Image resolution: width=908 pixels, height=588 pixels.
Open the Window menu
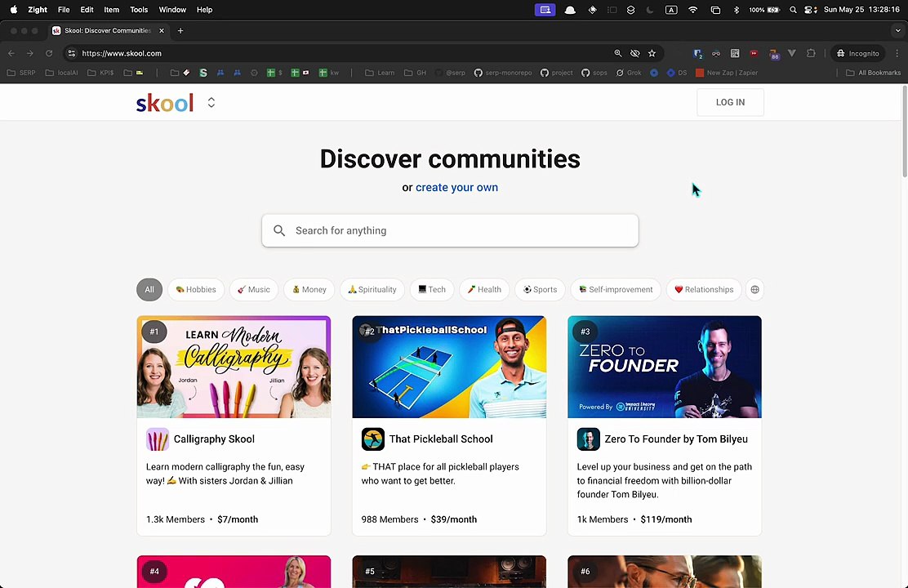[172, 10]
